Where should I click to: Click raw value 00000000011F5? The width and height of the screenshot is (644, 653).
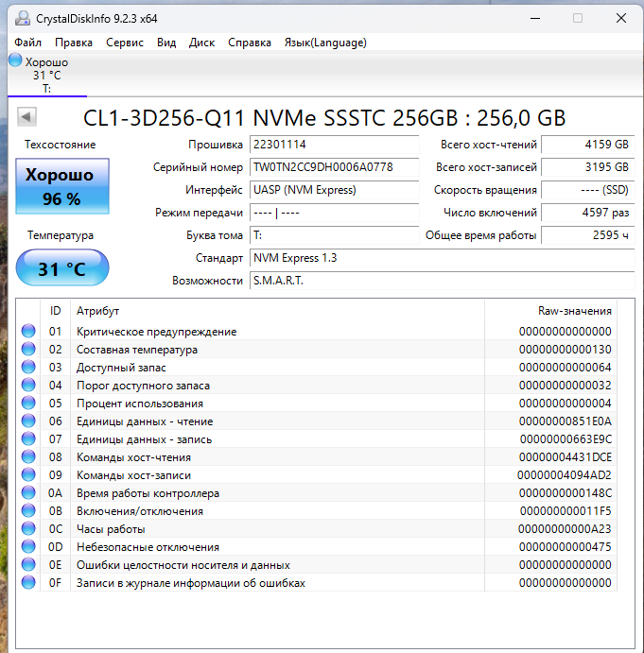[566, 511]
